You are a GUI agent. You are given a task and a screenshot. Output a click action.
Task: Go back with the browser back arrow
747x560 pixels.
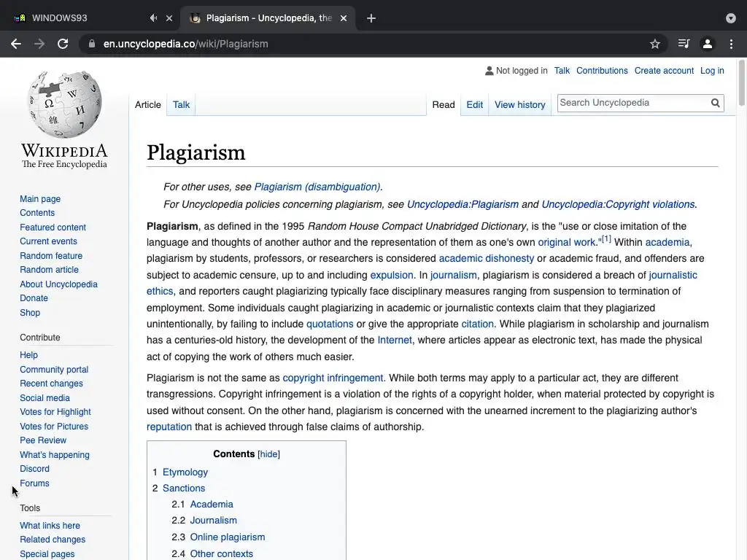click(x=16, y=44)
